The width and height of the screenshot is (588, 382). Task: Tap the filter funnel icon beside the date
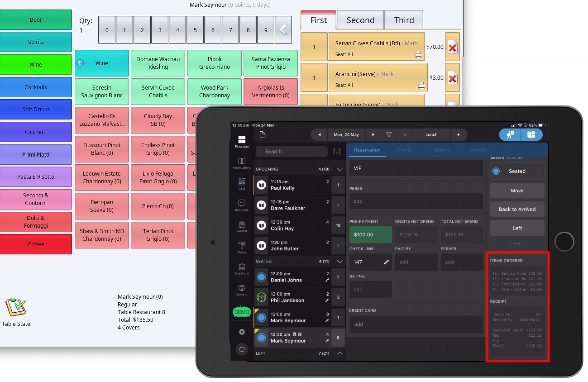(389, 134)
